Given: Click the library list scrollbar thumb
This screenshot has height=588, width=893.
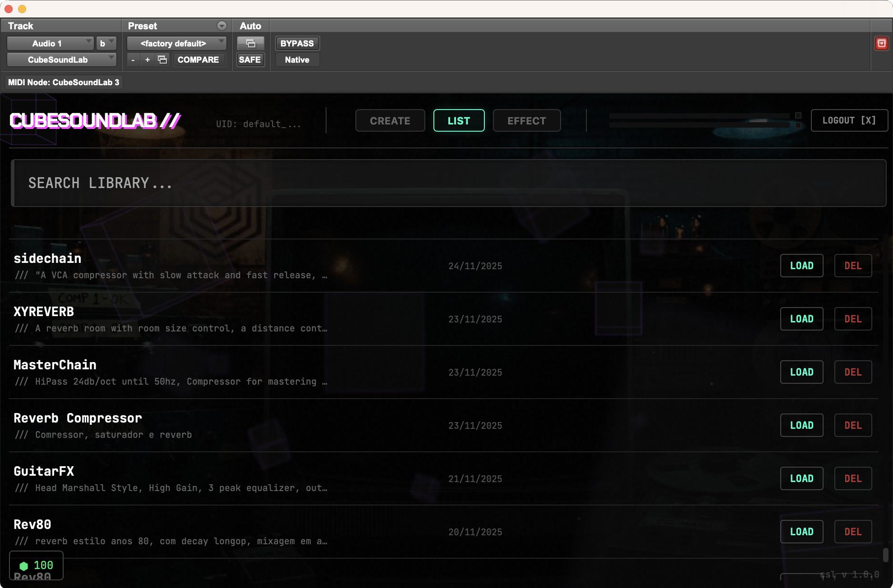Looking at the screenshot, I should [x=885, y=555].
